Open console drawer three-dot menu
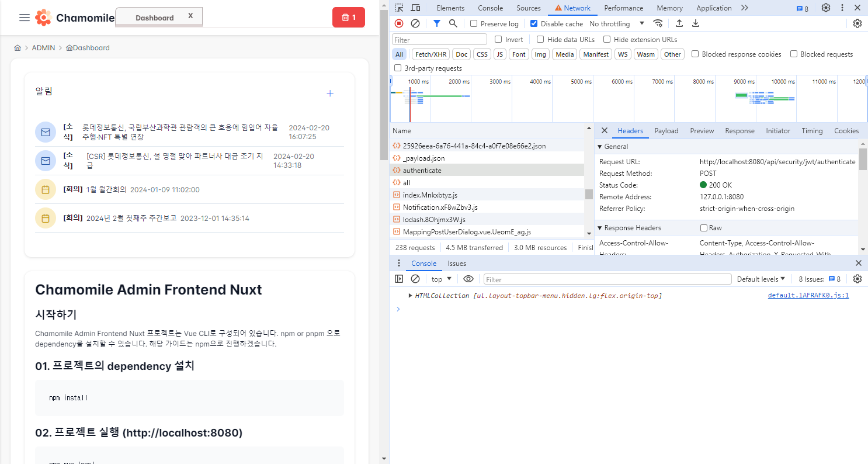This screenshot has width=868, height=464. coord(399,263)
